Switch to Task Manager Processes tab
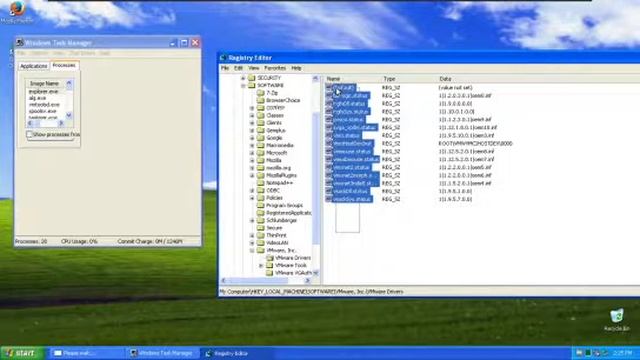The width and height of the screenshot is (640, 360). pyautogui.click(x=64, y=65)
